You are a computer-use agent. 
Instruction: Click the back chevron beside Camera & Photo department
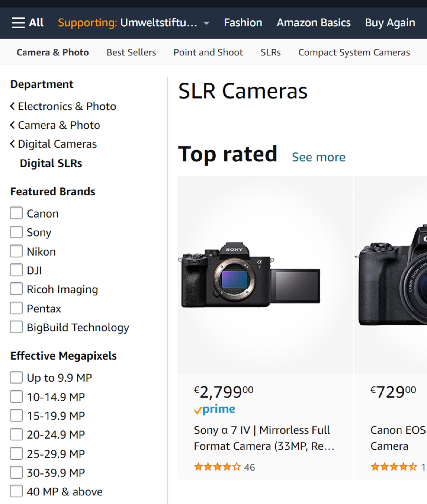coord(12,125)
